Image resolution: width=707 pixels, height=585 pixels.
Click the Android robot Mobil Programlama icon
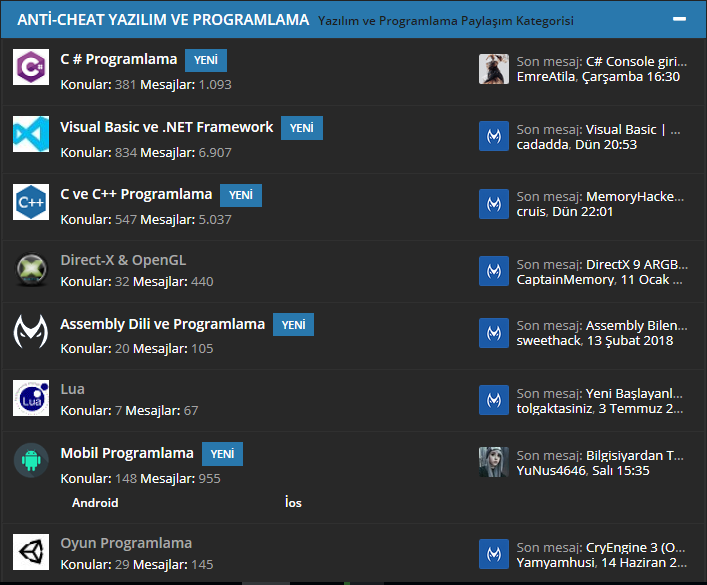[31, 460]
